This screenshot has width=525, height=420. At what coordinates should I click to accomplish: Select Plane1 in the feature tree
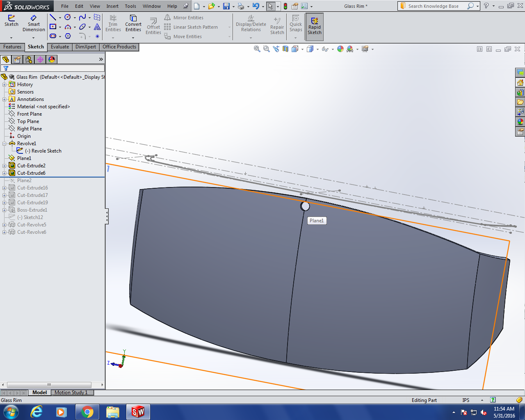pyautogui.click(x=24, y=158)
